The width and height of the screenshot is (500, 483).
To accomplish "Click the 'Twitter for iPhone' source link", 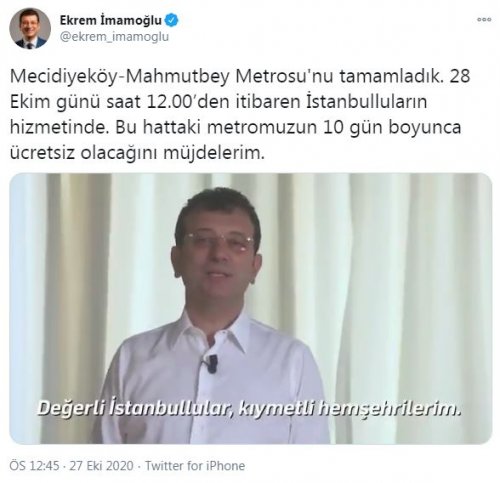I will [195, 466].
